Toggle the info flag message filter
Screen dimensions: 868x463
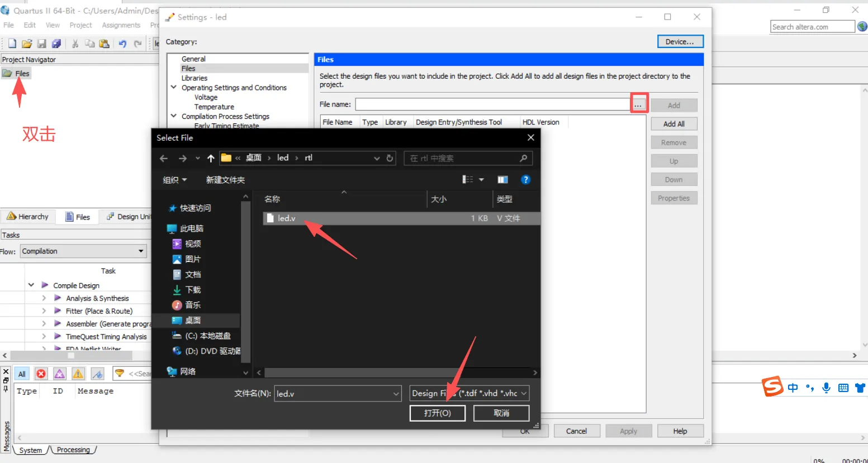[97, 374]
